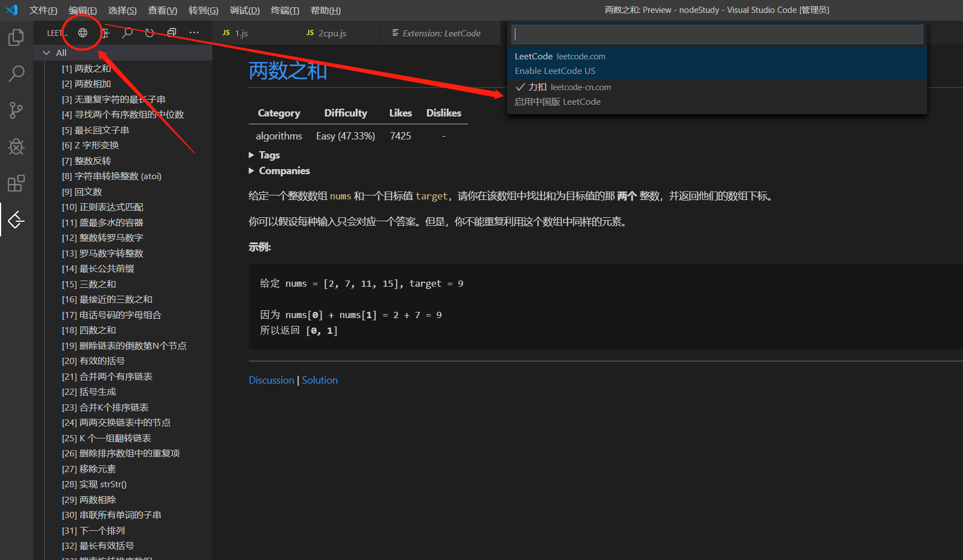Screen dimensions: 963x560
Task: Open problem [23] 合并K个排序链表
Action: (x=105, y=407)
